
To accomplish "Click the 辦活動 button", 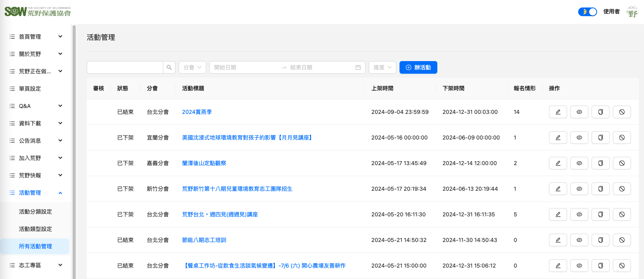I will coord(418,67).
